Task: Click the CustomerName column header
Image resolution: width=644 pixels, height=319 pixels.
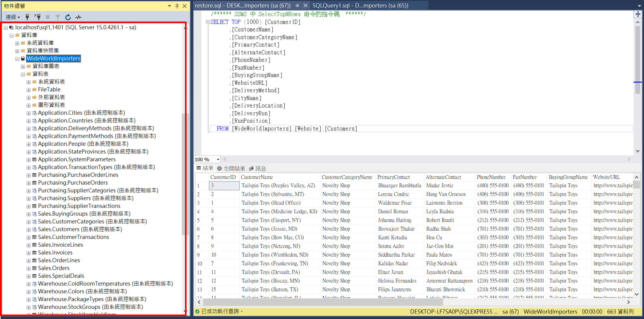Action: pos(257,177)
